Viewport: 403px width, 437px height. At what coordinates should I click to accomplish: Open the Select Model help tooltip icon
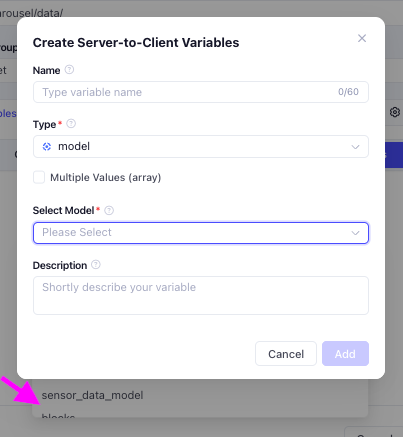pos(109,210)
